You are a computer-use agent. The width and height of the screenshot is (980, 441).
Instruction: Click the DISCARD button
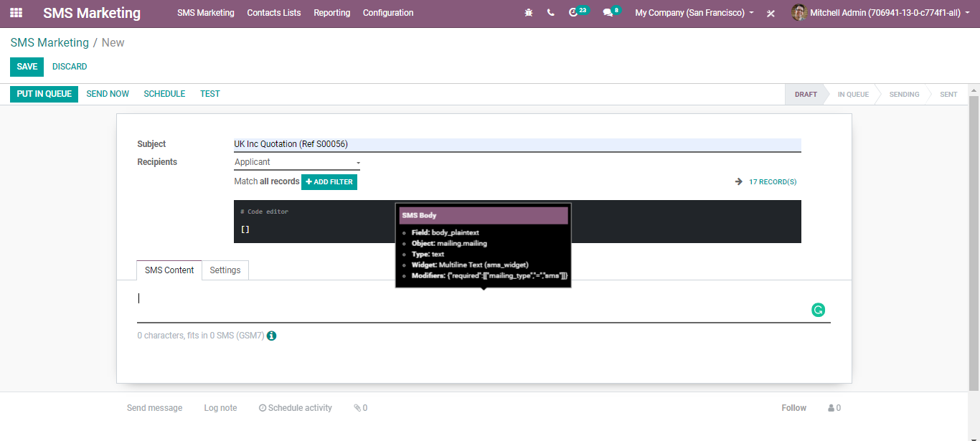coord(70,67)
